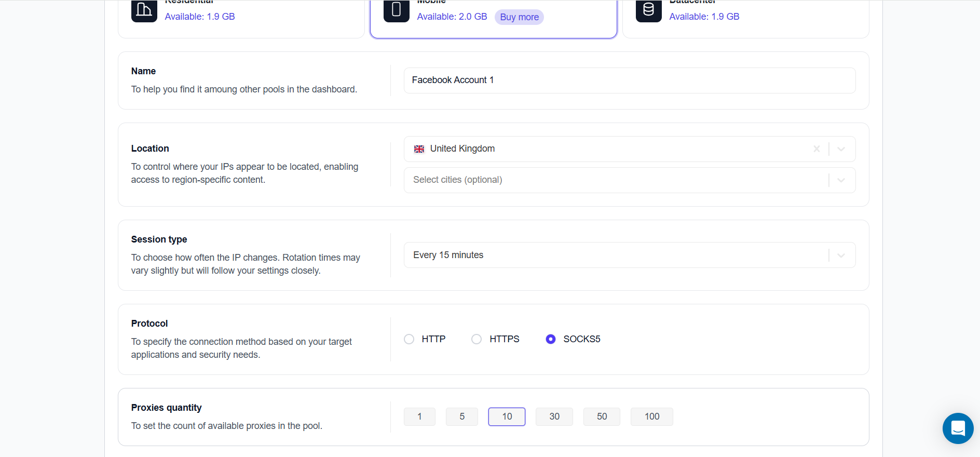Set proxies quantity to 5
The height and width of the screenshot is (457, 980).
click(462, 416)
